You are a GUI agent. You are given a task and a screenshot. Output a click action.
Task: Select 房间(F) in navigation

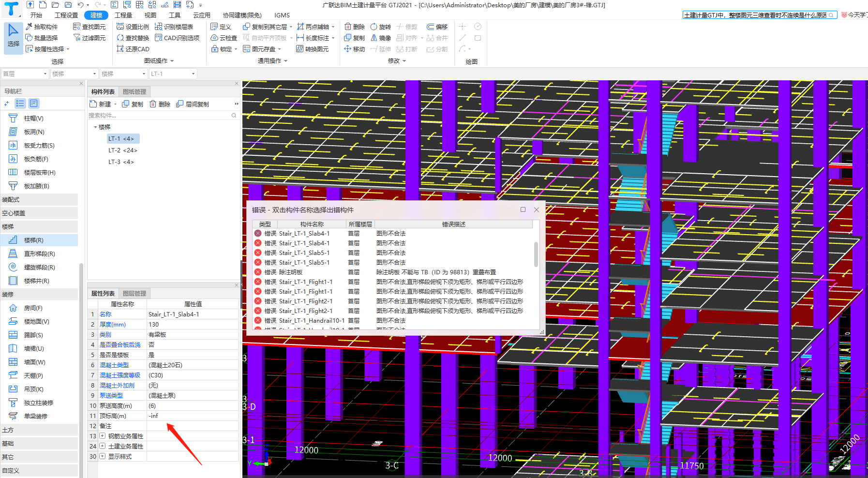tap(33, 308)
